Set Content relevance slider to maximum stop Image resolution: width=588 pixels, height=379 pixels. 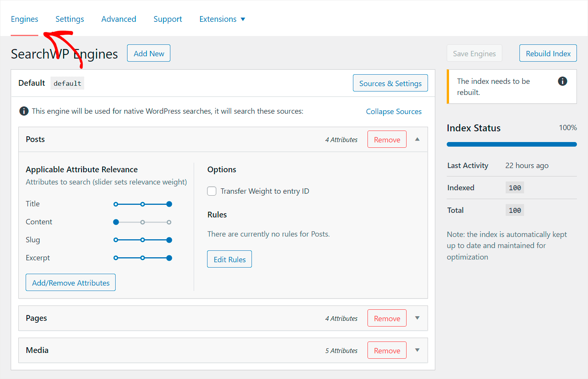(x=169, y=222)
